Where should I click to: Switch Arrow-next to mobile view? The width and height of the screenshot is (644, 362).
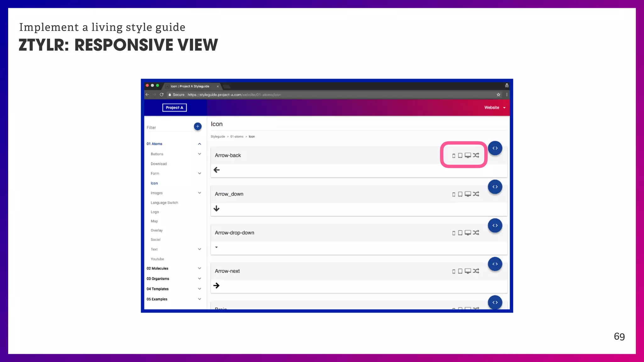click(x=453, y=271)
